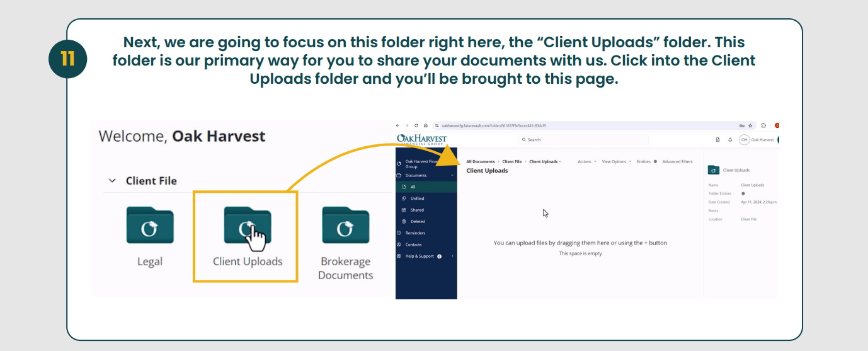Open Advanced Filters
Image resolution: width=868 pixels, height=351 pixels.
[x=677, y=161]
